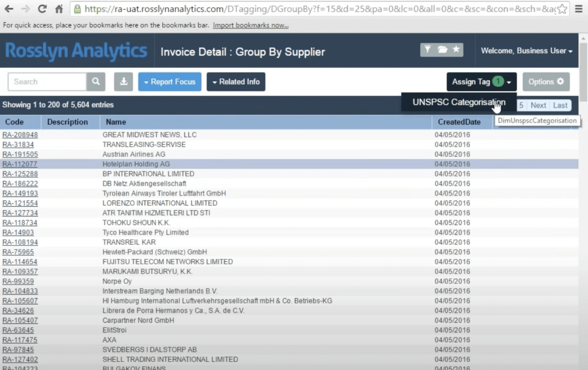588x370 pixels.
Task: Click the padlock icon in address bar
Action: pyautogui.click(x=77, y=9)
